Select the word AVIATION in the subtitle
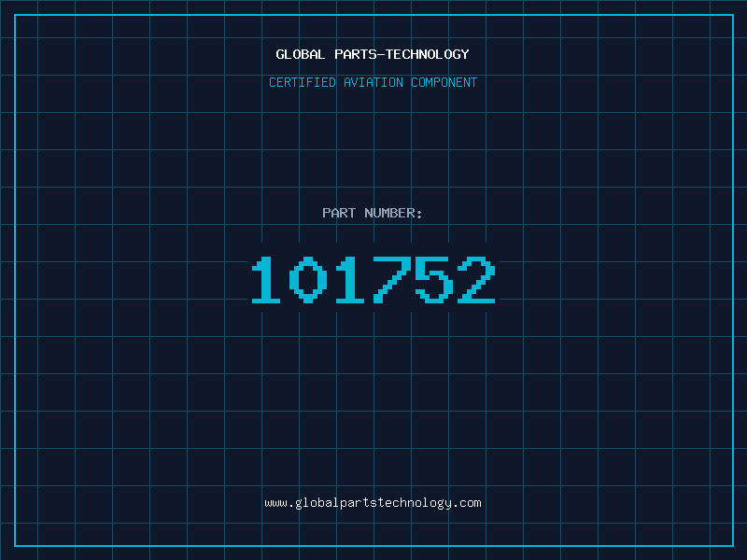This screenshot has height=560, width=747. (373, 82)
